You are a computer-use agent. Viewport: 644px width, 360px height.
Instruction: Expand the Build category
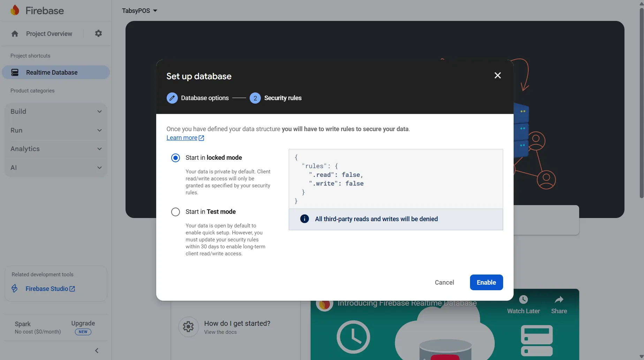point(56,112)
